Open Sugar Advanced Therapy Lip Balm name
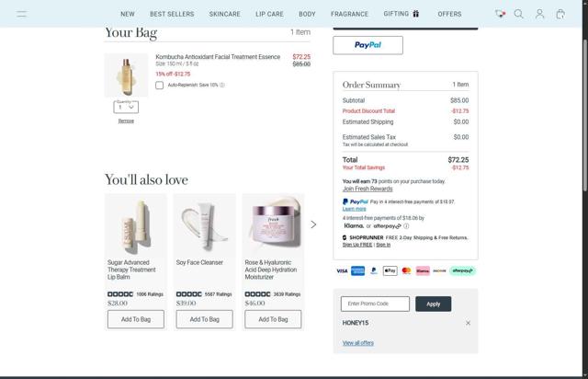 point(131,270)
